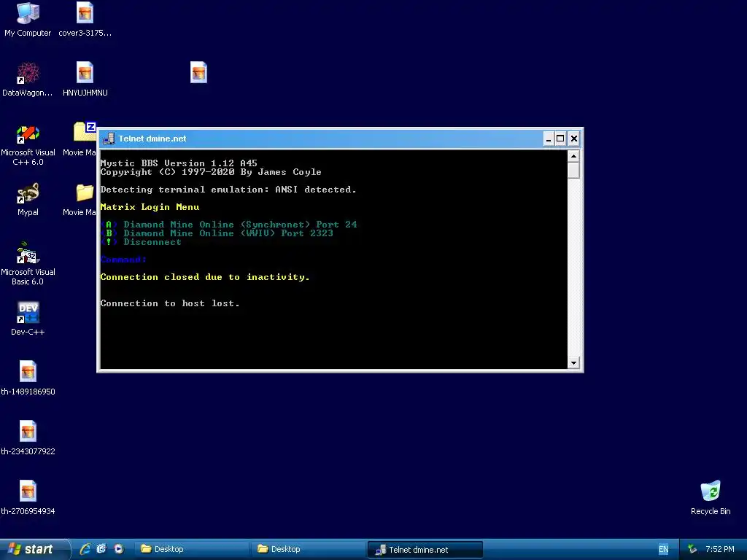Image resolution: width=747 pixels, height=560 pixels.
Task: Click the Telnet scrollbar thumb
Action: (573, 171)
